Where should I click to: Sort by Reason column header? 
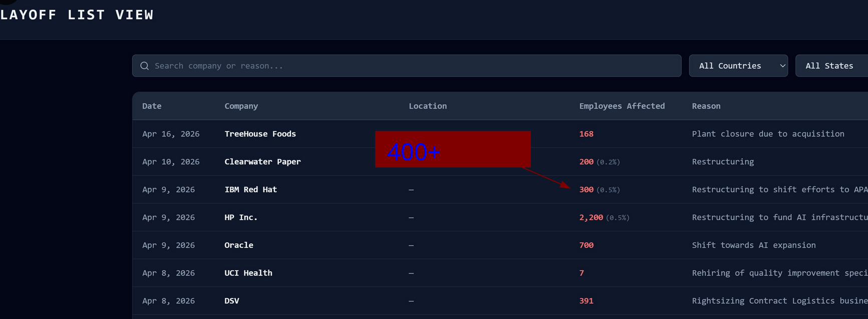706,106
